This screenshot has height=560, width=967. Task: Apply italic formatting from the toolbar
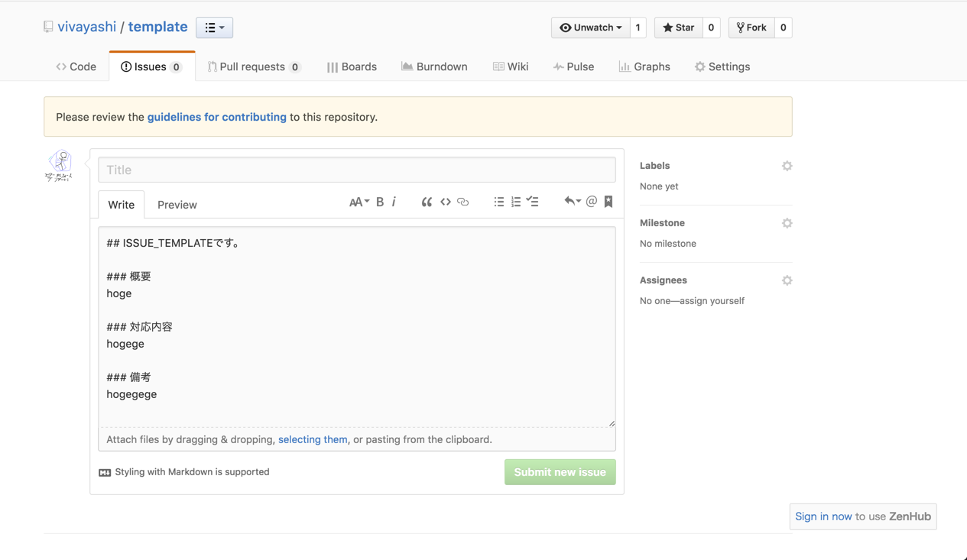(x=394, y=202)
